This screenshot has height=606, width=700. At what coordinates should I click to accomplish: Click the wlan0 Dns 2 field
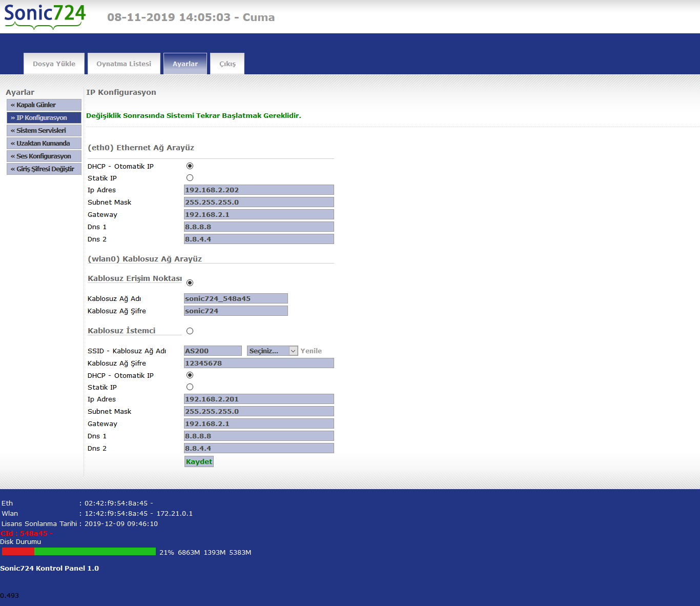[x=259, y=448]
